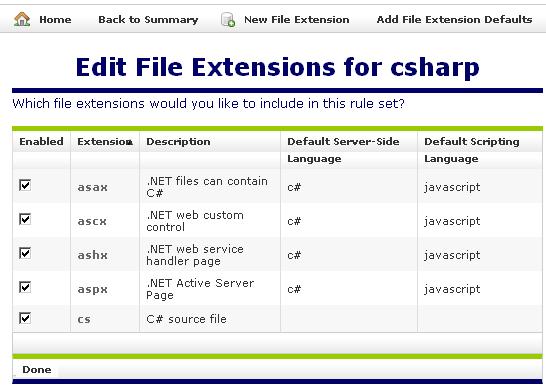Uncheck the cs extension checkbox
This screenshot has width=546, height=387.
pos(25,318)
